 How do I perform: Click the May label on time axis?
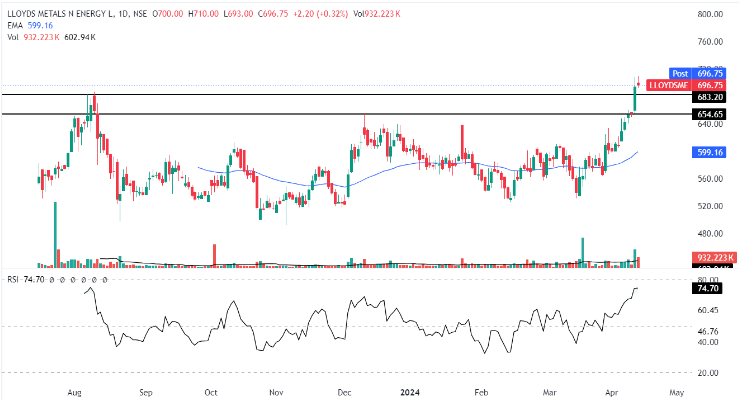point(675,394)
